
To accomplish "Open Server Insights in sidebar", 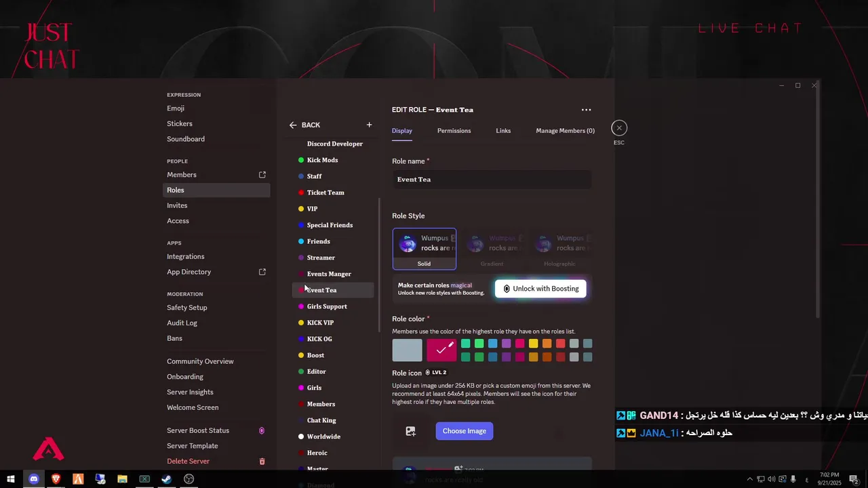I will tap(216, 392).
